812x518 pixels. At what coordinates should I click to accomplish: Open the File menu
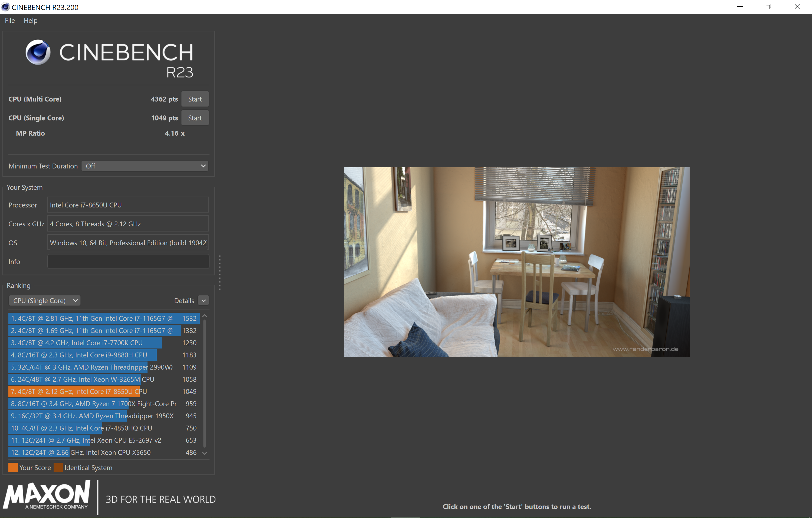click(10, 21)
